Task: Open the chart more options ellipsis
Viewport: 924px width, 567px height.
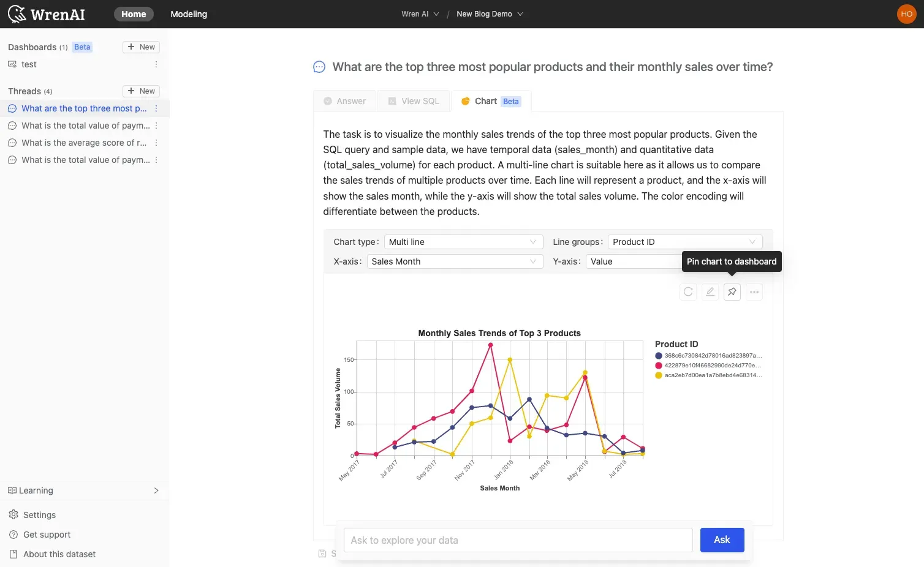Action: pos(754,292)
